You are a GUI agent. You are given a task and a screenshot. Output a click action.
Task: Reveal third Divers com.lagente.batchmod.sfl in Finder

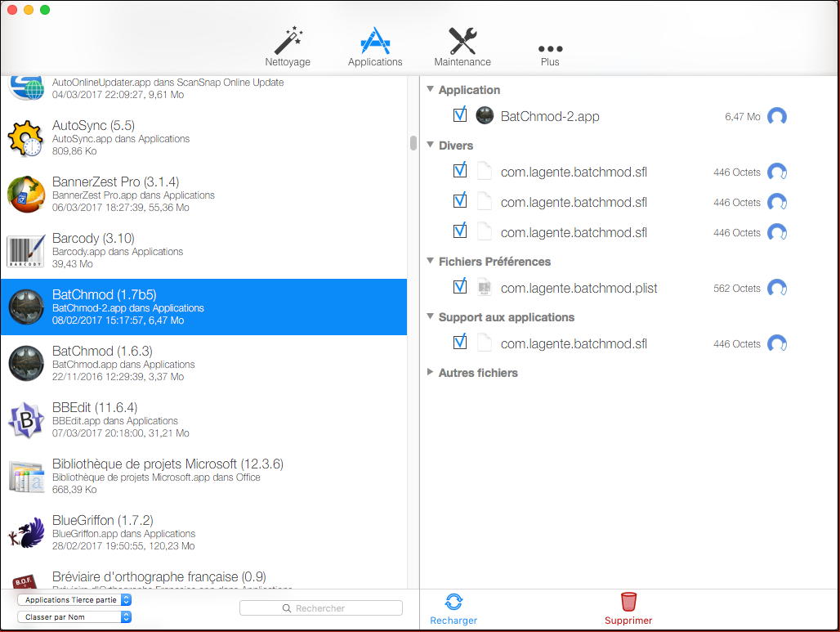click(777, 232)
